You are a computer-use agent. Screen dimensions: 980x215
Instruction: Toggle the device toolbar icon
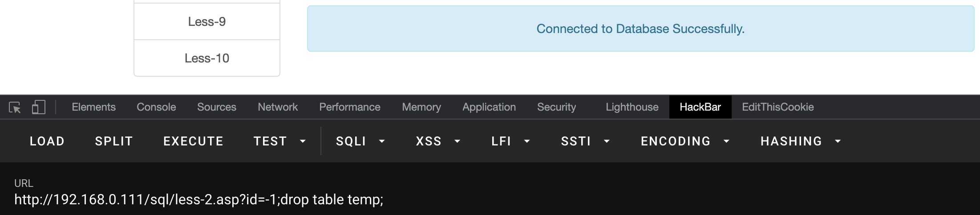[39, 107]
